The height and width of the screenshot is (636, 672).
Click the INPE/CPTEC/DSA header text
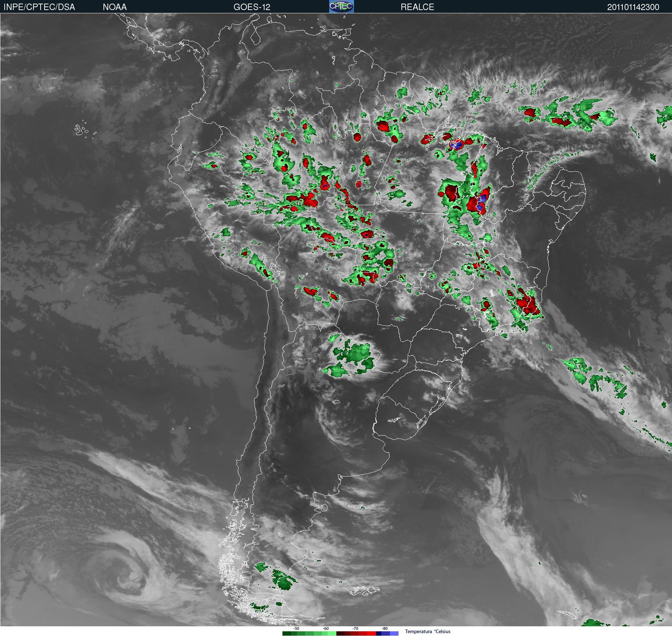(x=39, y=7)
